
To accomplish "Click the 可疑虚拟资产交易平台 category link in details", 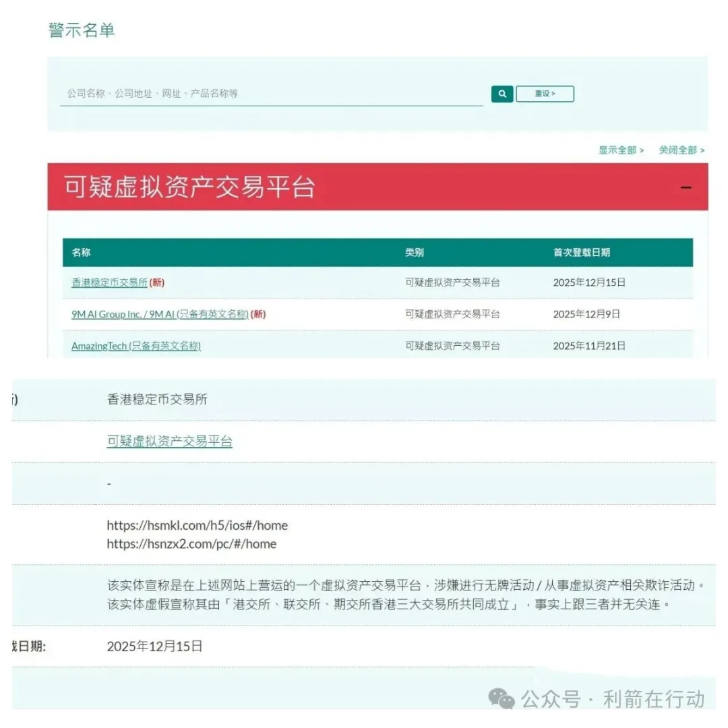I will [169, 442].
